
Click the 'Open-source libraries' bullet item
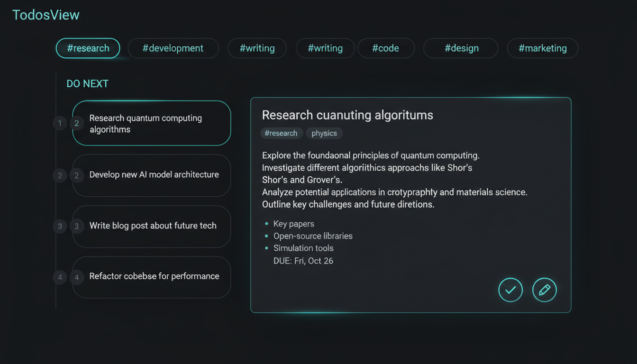pos(313,236)
